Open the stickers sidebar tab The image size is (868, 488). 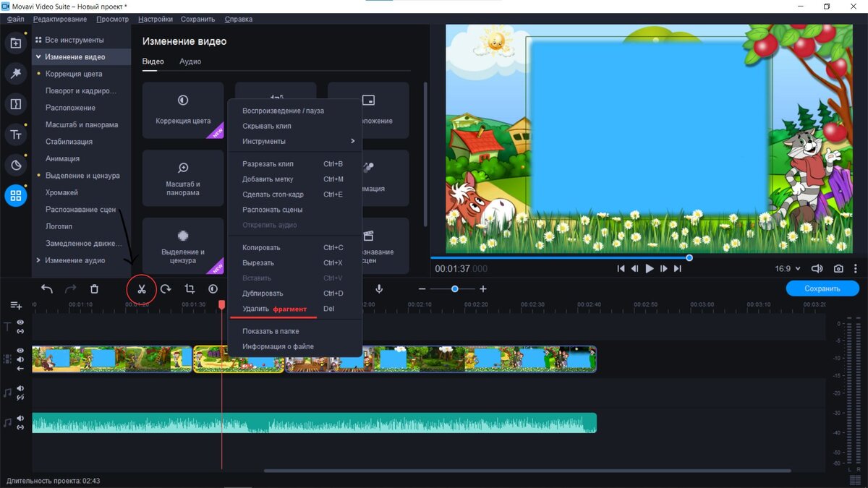15,165
